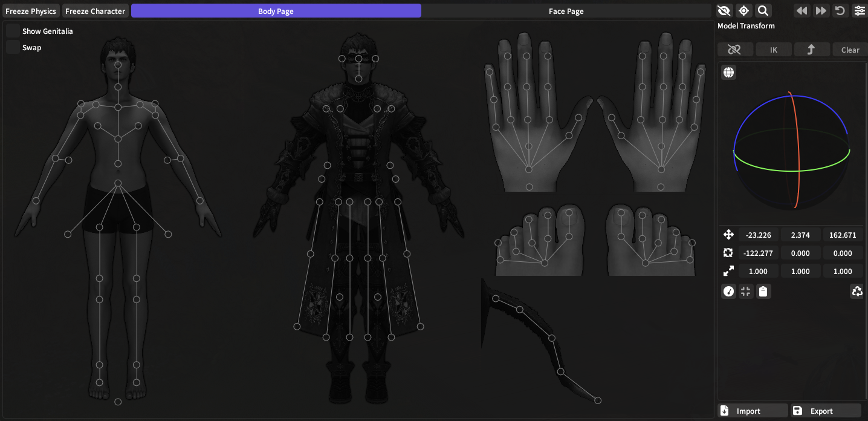868x421 pixels.
Task: Click the gauge dial icon below scale
Action: tap(729, 292)
